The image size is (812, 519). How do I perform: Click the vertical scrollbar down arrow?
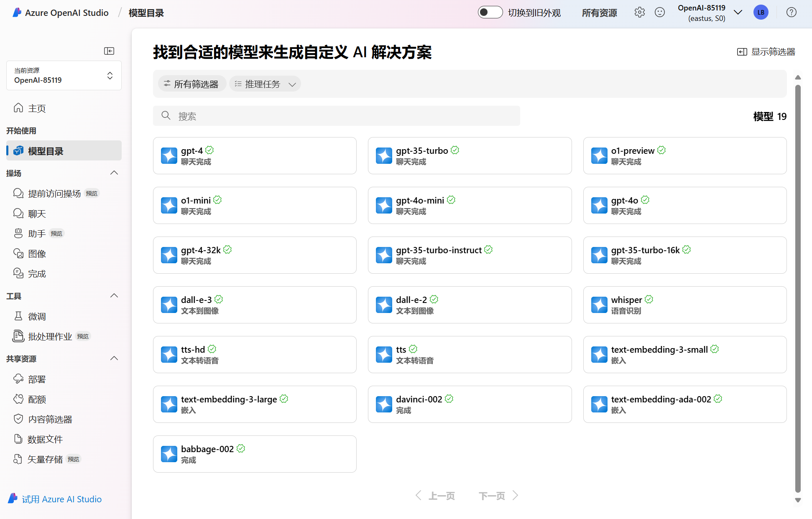(797, 500)
